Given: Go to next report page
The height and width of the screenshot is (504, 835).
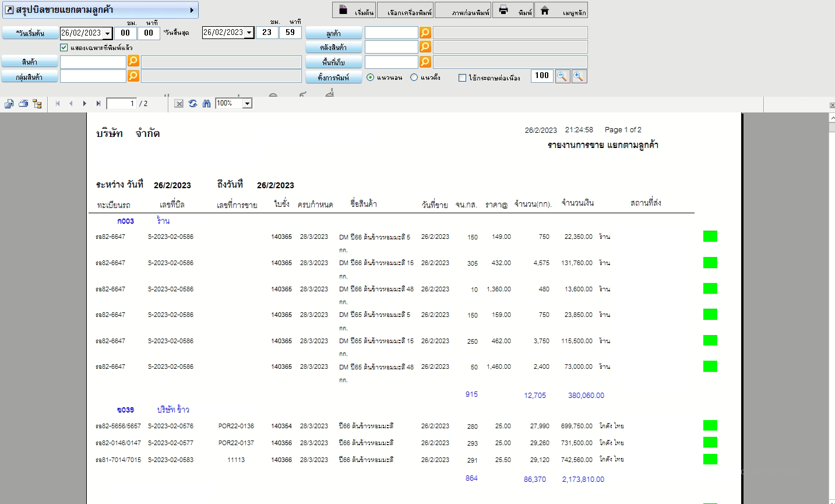Looking at the screenshot, I should pyautogui.click(x=84, y=104).
